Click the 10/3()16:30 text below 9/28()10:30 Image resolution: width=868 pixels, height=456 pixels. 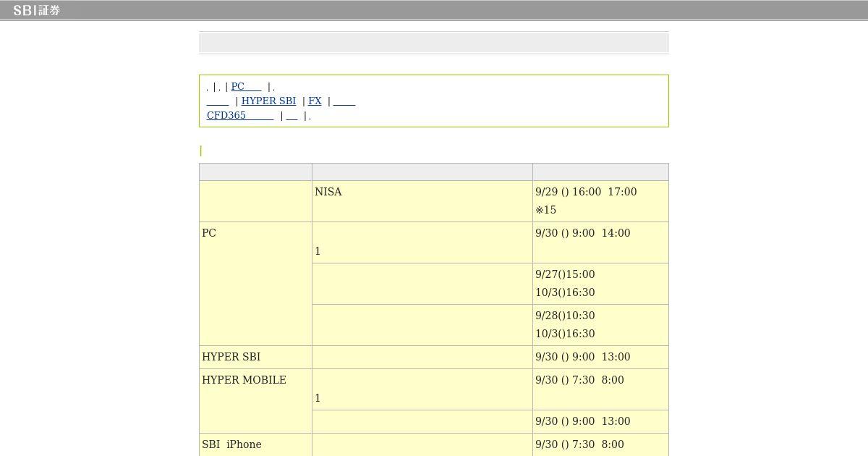(x=565, y=334)
